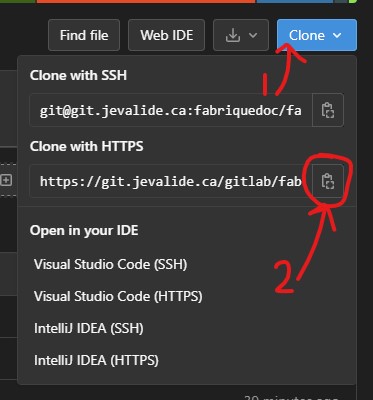Screen dimensions: 373x400
Task: Open the Clone dropdown
Action: (x=317, y=35)
